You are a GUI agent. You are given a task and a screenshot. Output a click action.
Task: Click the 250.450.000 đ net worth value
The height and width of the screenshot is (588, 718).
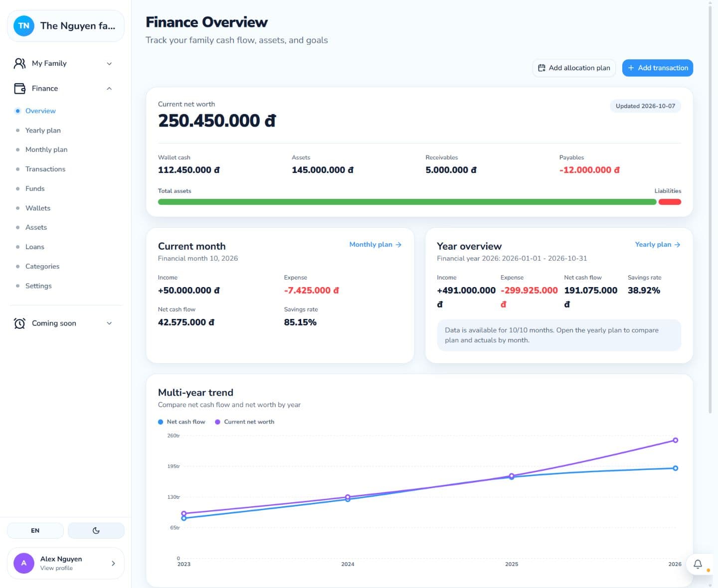tap(217, 121)
